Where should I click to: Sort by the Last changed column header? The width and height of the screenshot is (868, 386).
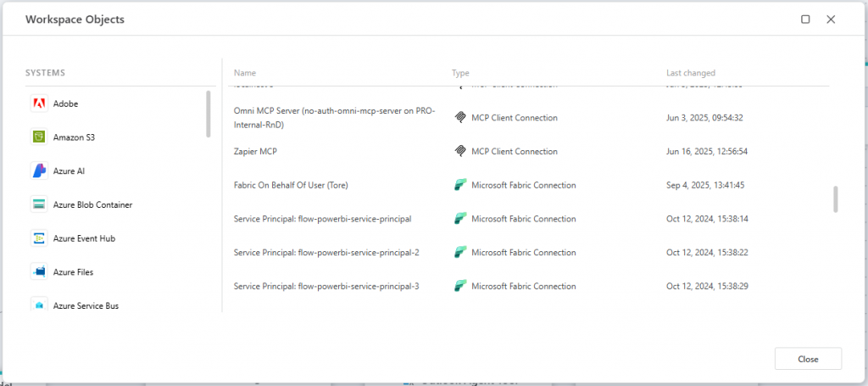(x=690, y=73)
